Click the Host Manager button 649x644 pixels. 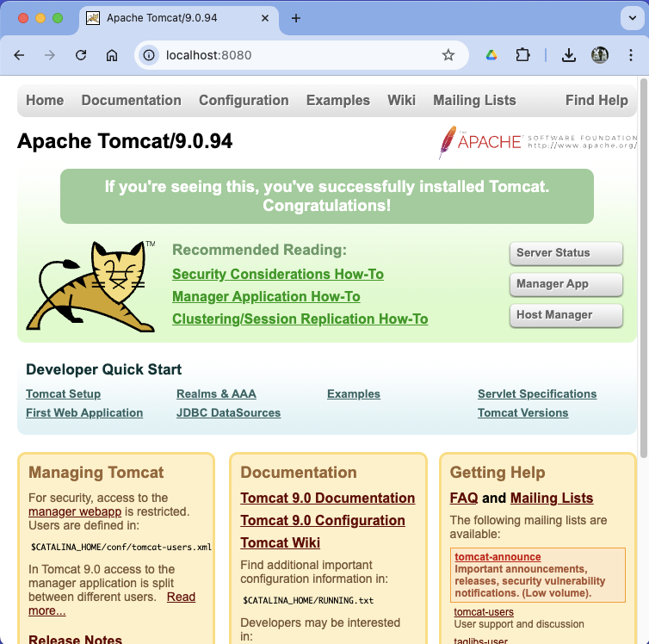tap(566, 315)
